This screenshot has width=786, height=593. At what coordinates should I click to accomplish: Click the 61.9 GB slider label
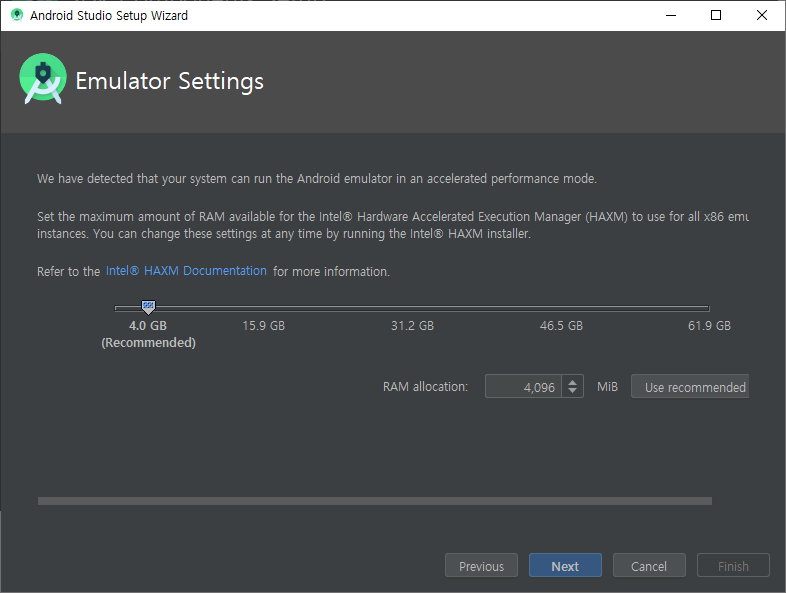pyautogui.click(x=709, y=326)
